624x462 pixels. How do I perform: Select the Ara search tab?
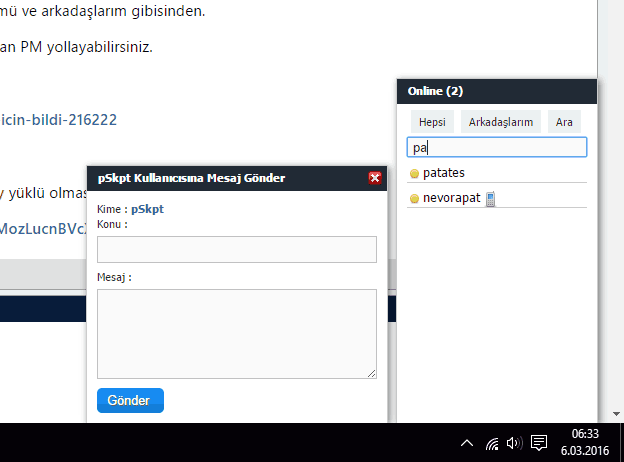[x=564, y=122]
